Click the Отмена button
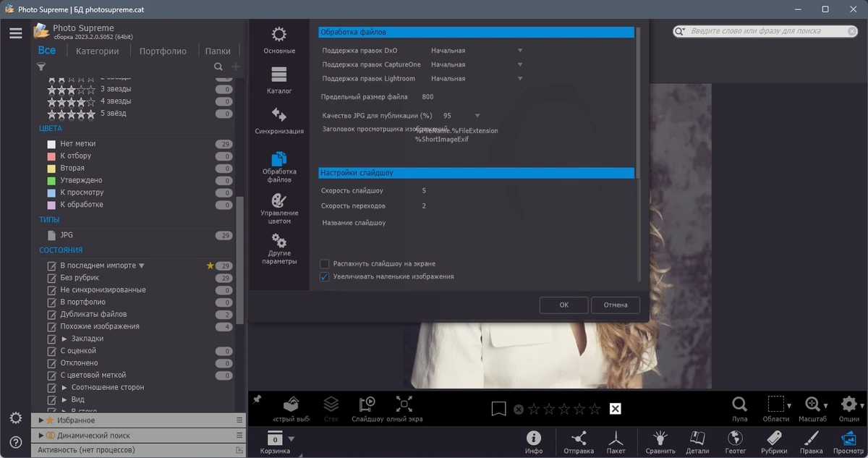The height and width of the screenshot is (458, 868). (616, 305)
